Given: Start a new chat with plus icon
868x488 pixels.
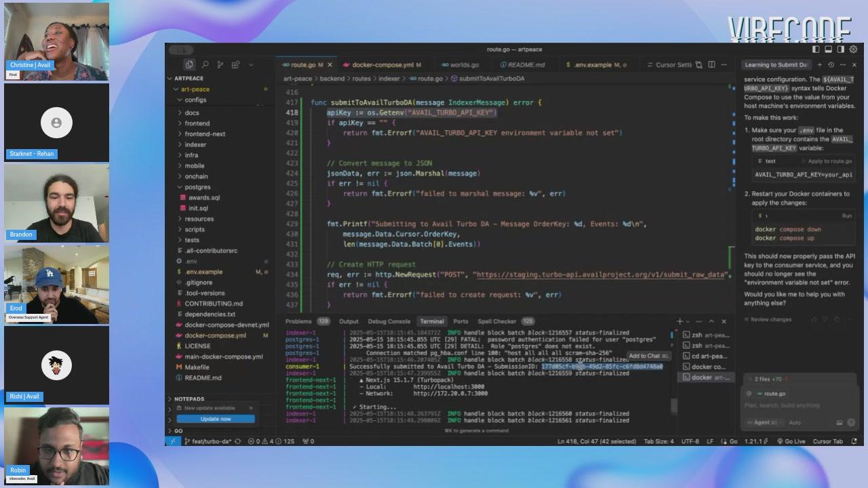Looking at the screenshot, I should click(819, 65).
